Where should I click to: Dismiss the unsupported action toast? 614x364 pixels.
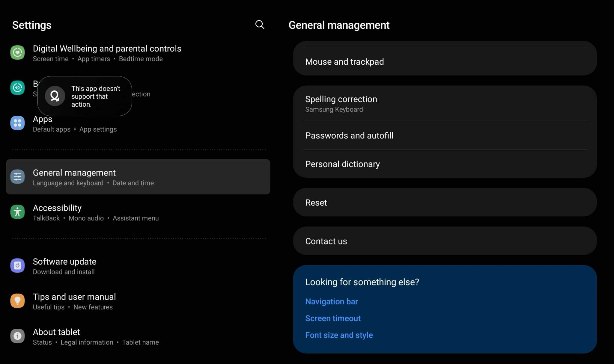pyautogui.click(x=85, y=96)
